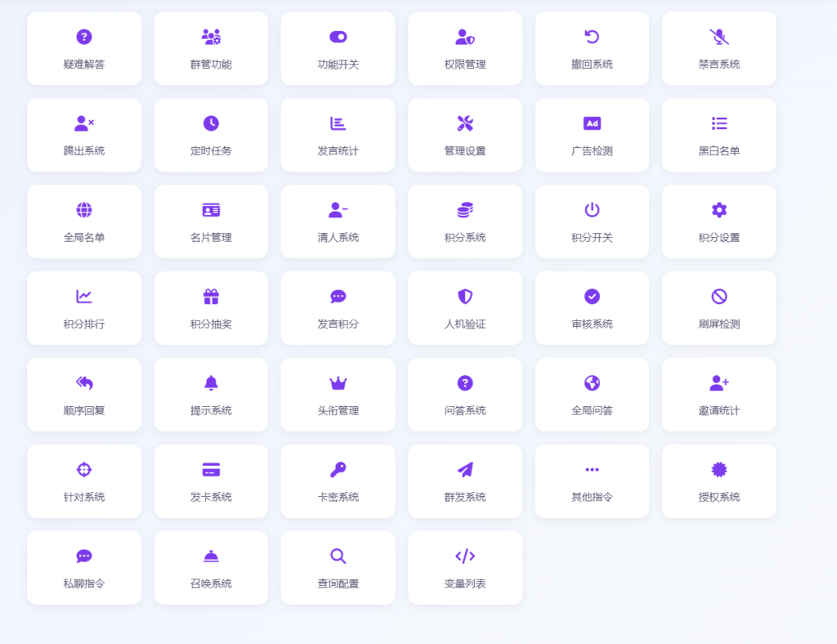
Task: Open the 人机验证 shield icon
Action: pyautogui.click(x=465, y=296)
